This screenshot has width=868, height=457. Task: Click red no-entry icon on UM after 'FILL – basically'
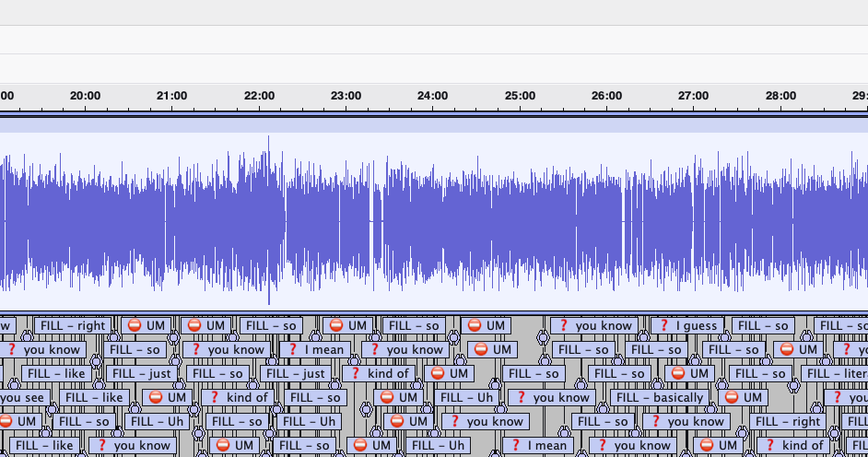coord(732,398)
